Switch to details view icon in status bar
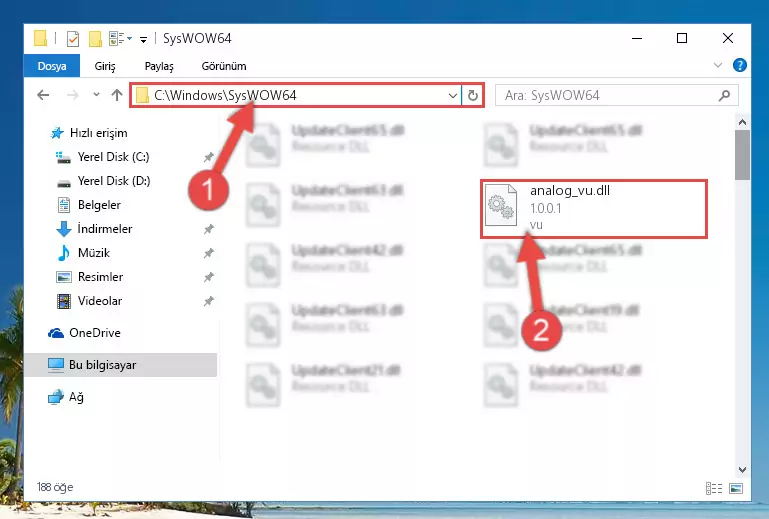This screenshot has width=769, height=519. tap(714, 488)
